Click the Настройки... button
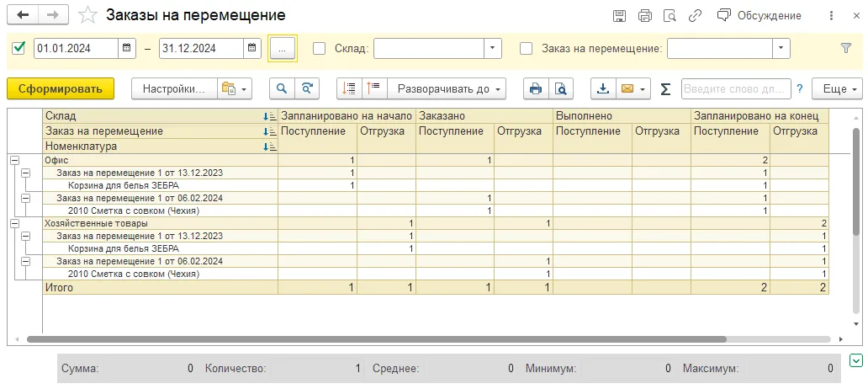 point(174,88)
